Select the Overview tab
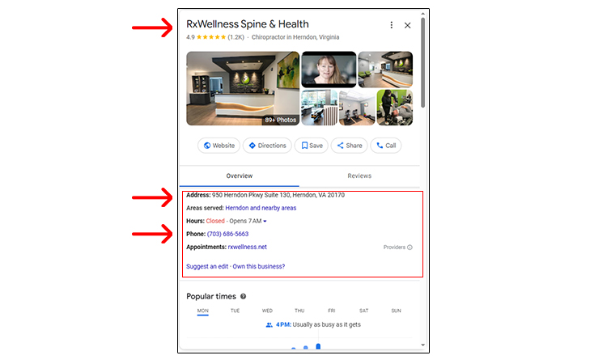607x364 pixels. tap(240, 176)
